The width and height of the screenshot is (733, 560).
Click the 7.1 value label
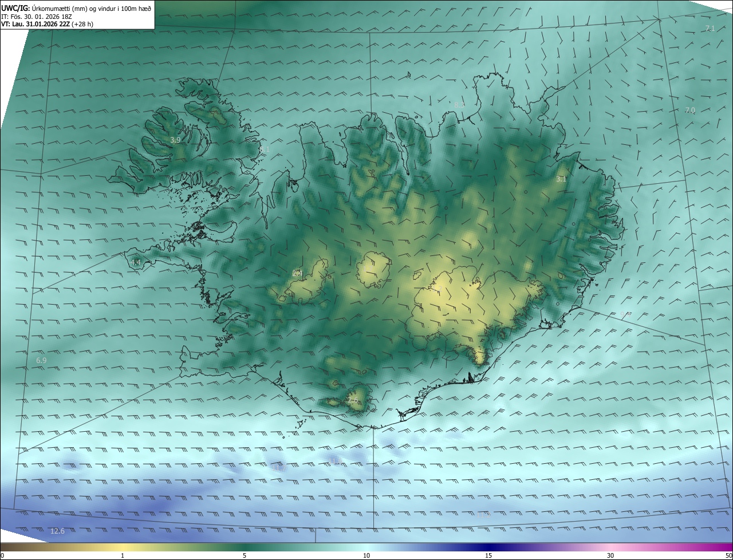tap(710, 29)
